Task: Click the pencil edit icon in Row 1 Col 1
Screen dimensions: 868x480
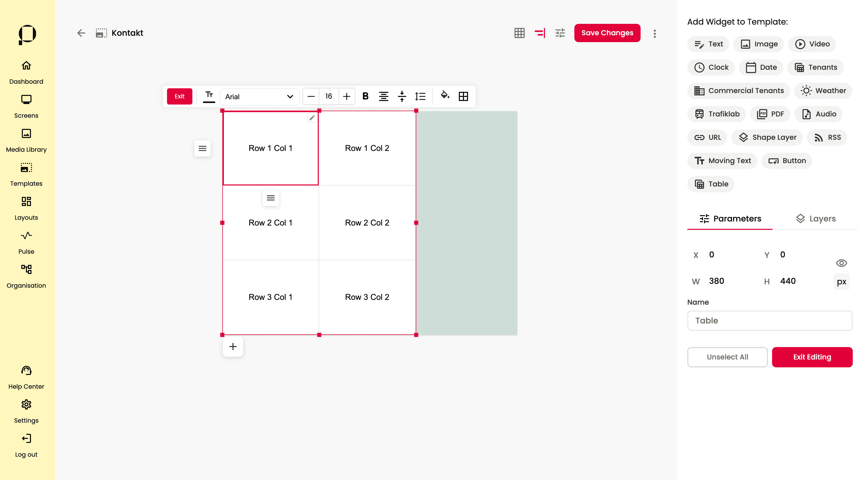Action: [312, 117]
